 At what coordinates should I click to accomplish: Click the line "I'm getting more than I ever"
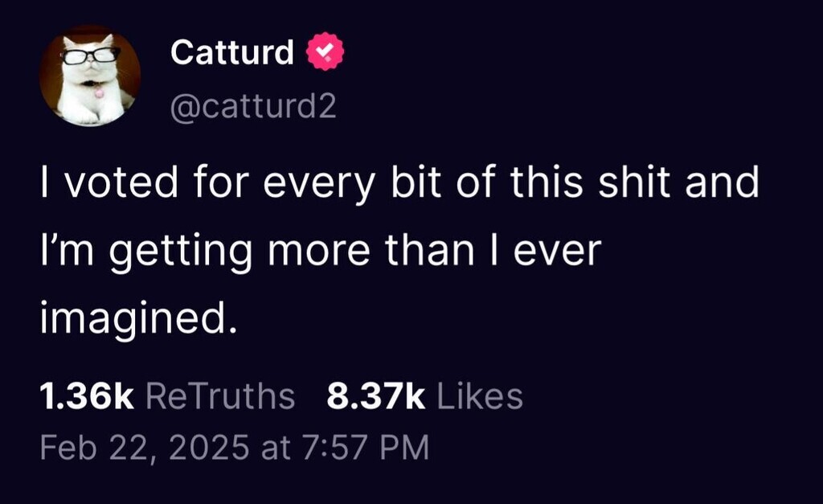pyautogui.click(x=320, y=252)
